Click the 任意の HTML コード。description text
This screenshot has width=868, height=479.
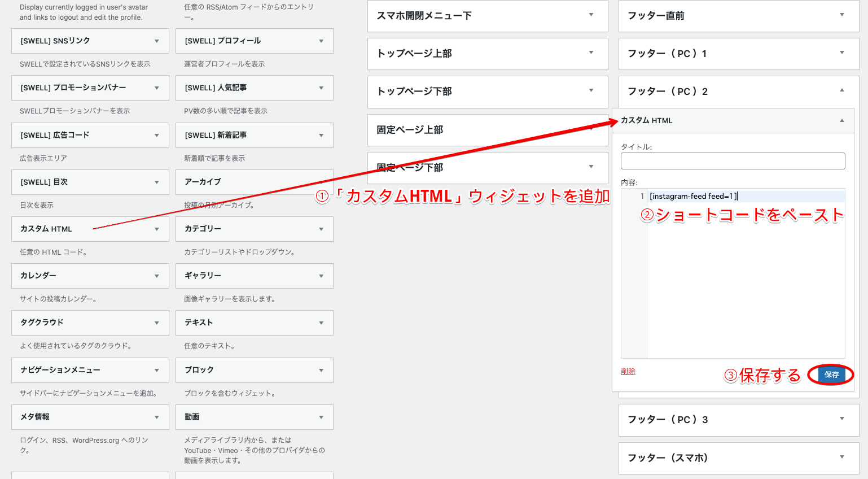pyautogui.click(x=54, y=252)
